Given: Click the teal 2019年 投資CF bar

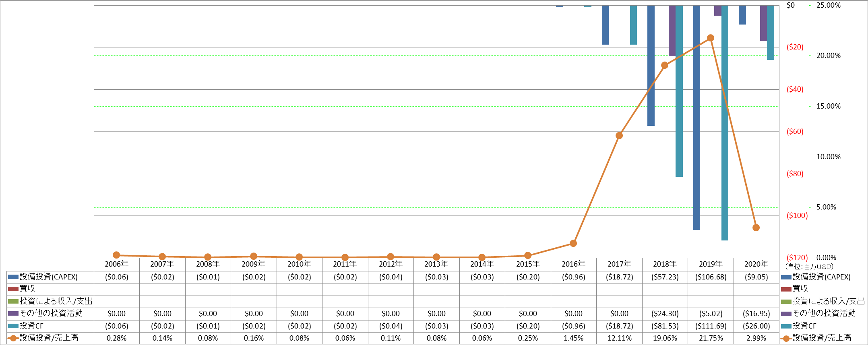Looking at the screenshot, I should click(725, 123).
